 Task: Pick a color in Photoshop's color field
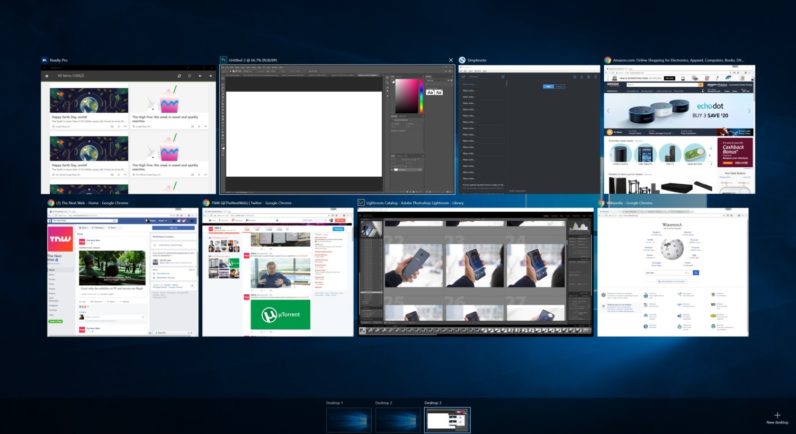[406, 96]
